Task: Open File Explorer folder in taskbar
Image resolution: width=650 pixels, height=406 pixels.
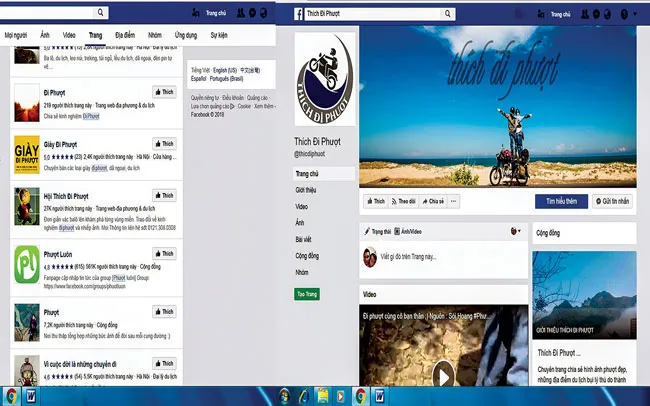Action: coord(323,396)
